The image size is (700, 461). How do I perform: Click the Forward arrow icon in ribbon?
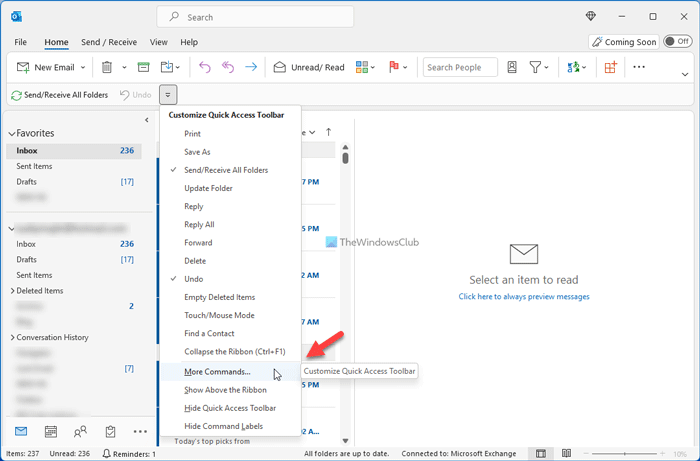pyautogui.click(x=251, y=67)
